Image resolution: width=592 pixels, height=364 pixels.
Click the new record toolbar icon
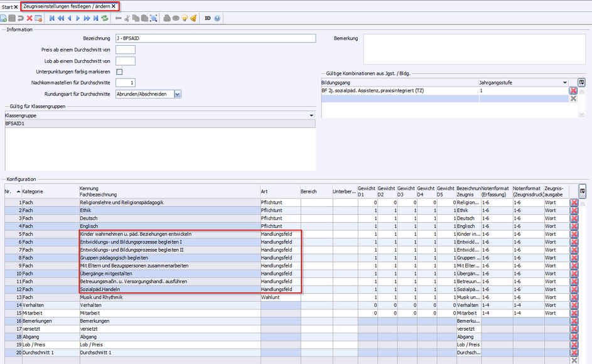point(4,18)
